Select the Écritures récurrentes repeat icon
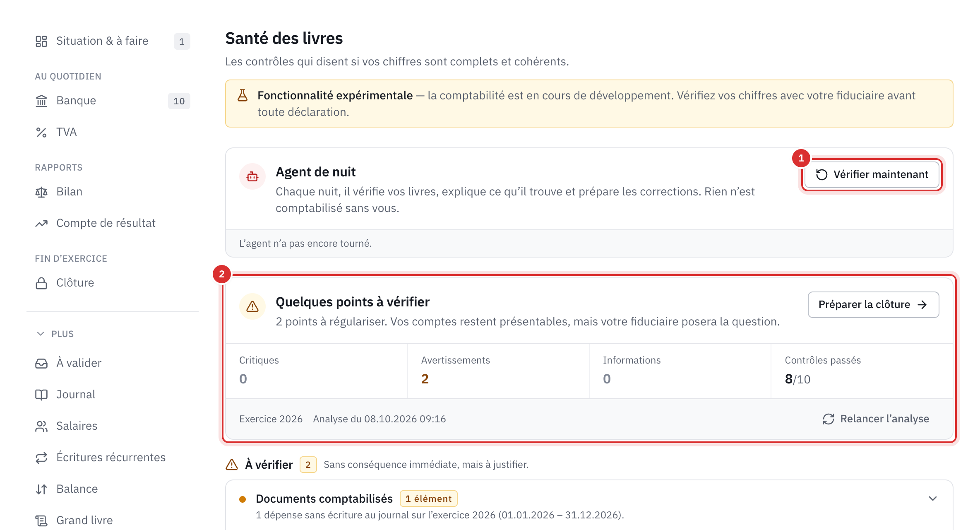This screenshot has width=980, height=530. [41, 458]
